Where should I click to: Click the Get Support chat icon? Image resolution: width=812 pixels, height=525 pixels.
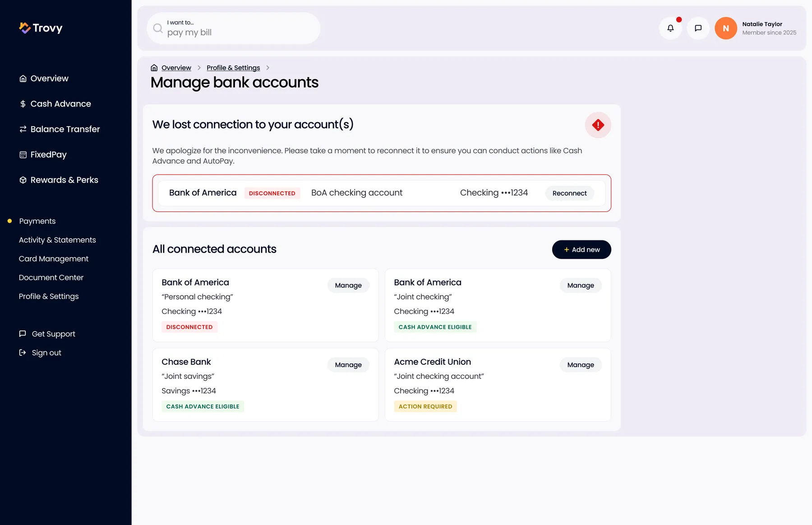(x=23, y=334)
